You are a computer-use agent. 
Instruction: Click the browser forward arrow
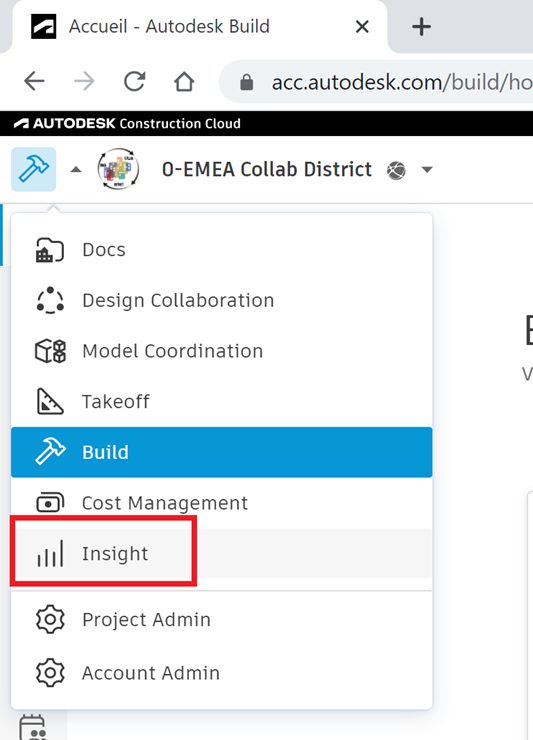(x=85, y=82)
